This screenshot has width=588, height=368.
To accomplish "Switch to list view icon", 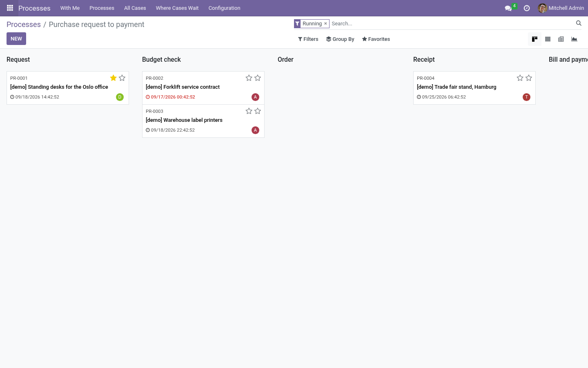I will (x=548, y=39).
